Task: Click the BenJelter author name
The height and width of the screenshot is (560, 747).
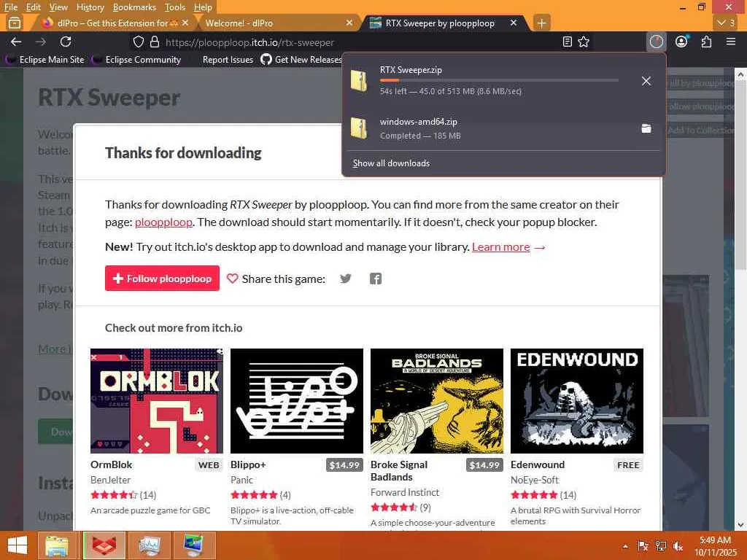Action: coord(111,480)
